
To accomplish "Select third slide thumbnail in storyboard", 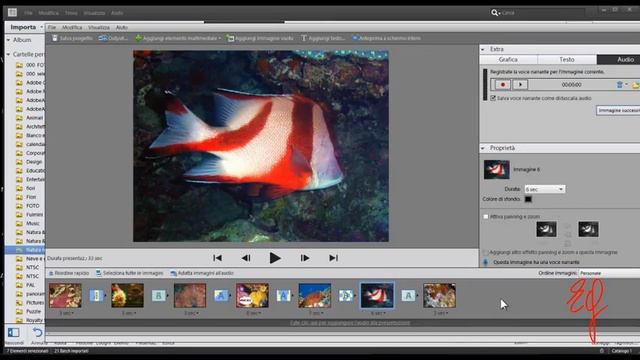I will pos(190,296).
